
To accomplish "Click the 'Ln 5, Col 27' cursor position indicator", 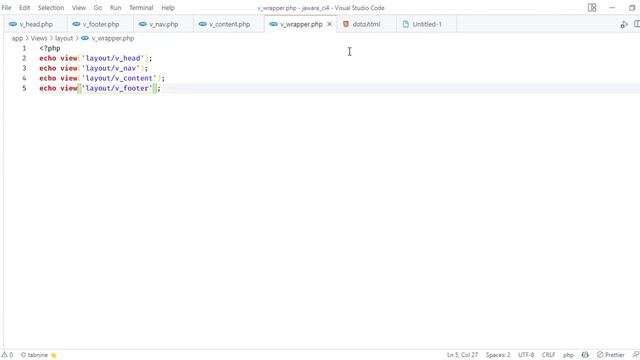I will tap(462, 355).
